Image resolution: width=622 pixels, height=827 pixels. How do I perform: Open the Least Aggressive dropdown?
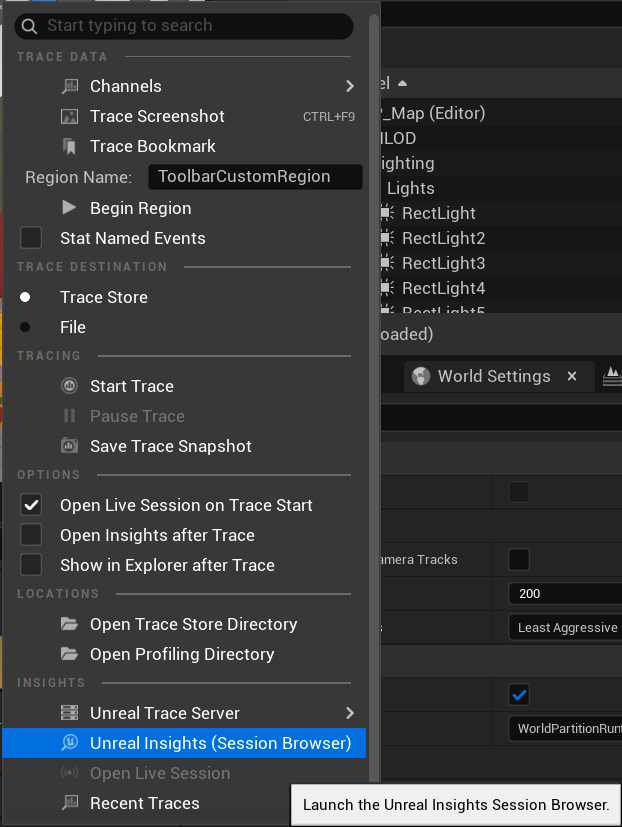(x=565, y=628)
